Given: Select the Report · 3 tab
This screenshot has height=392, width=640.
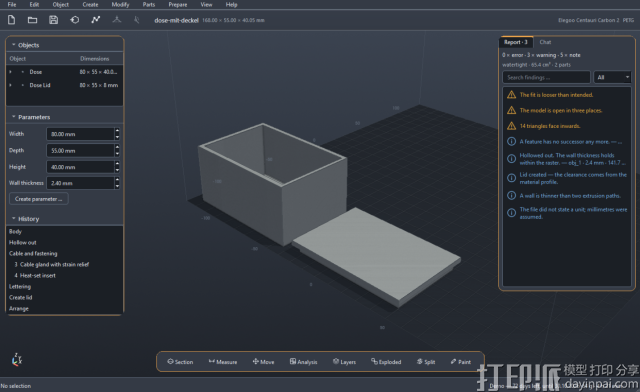Looking at the screenshot, I should pyautogui.click(x=516, y=42).
